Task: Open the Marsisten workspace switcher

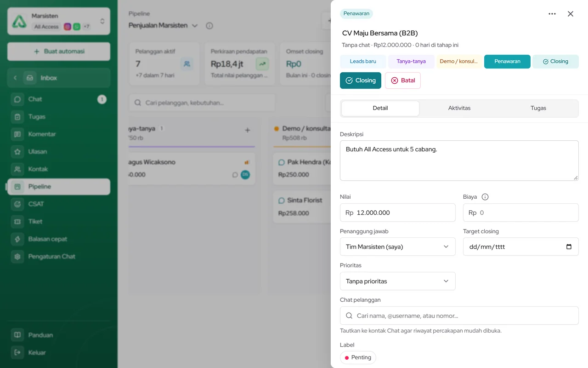Action: pyautogui.click(x=59, y=21)
